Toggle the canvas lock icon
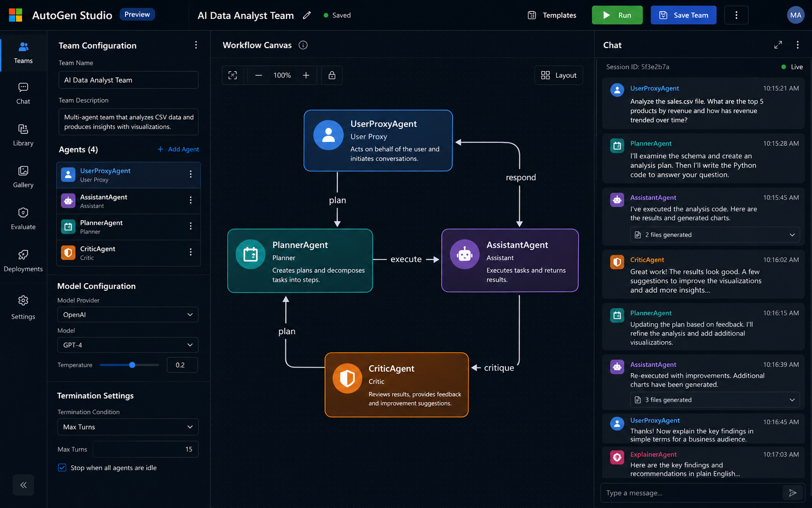The width and height of the screenshot is (812, 508). tap(332, 75)
